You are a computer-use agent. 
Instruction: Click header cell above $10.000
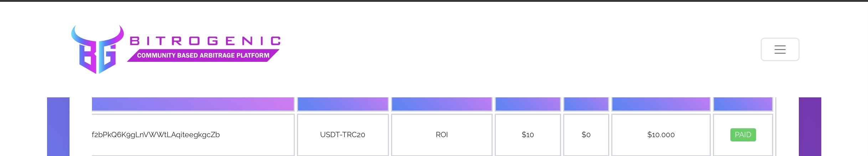661,104
